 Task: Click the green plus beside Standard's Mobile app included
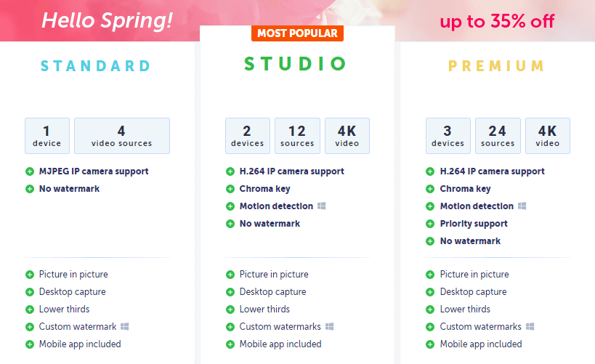click(30, 344)
